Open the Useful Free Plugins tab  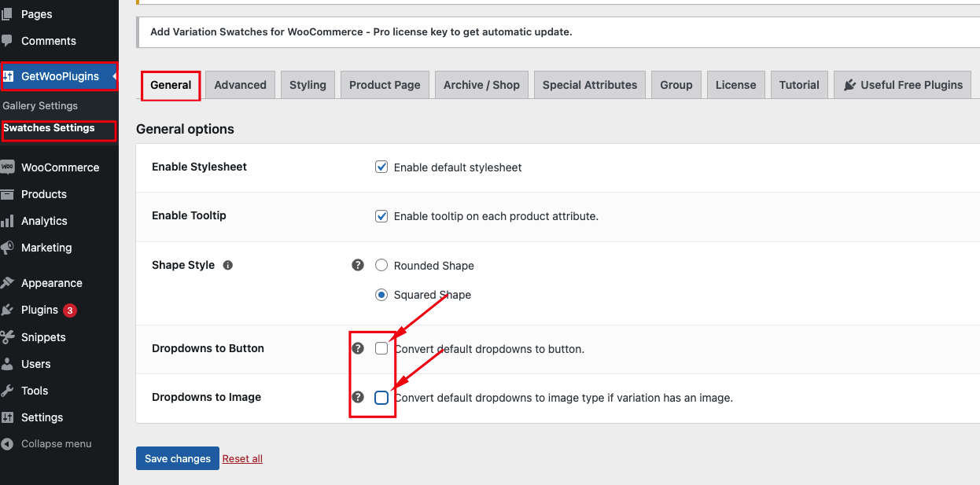pyautogui.click(x=903, y=85)
